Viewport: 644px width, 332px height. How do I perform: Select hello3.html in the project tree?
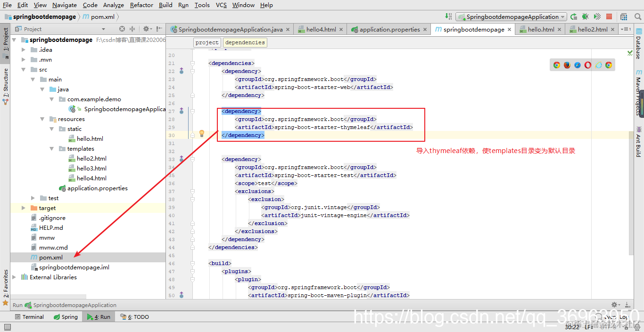[x=91, y=168]
